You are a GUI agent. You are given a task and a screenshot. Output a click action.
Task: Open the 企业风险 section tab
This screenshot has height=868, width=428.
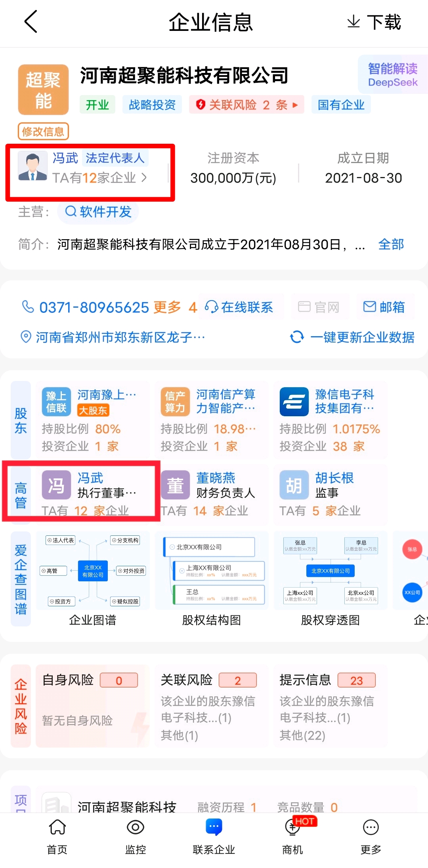coord(21,706)
